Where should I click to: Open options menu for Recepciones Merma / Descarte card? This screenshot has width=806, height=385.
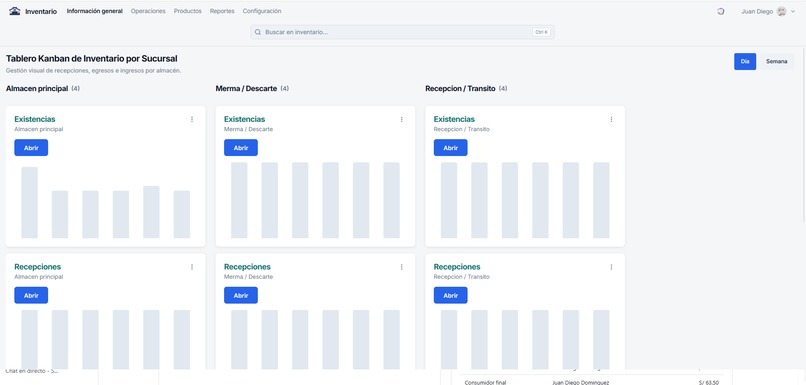tap(402, 267)
